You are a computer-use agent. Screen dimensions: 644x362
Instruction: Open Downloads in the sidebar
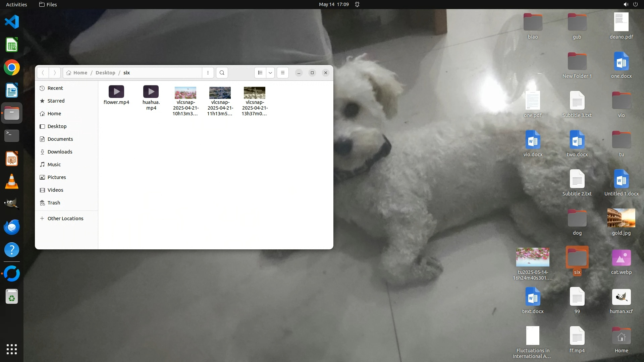[x=60, y=152]
